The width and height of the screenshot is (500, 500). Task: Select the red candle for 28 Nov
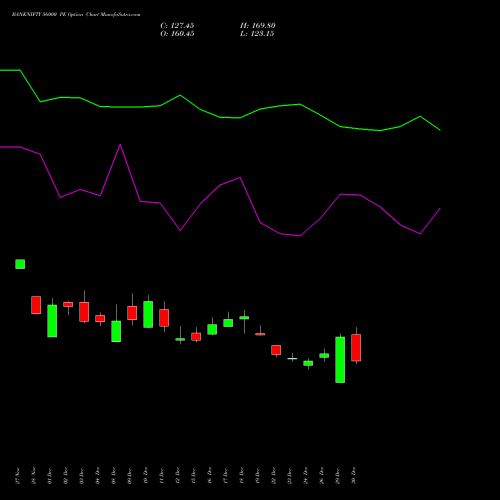click(x=36, y=305)
